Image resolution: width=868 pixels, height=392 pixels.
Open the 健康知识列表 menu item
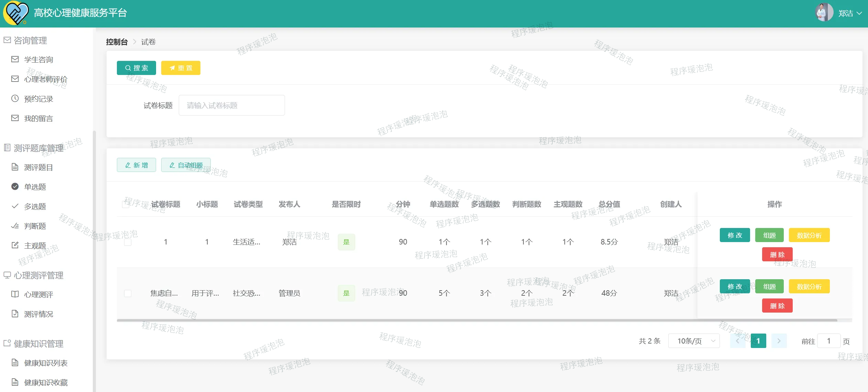pos(46,363)
